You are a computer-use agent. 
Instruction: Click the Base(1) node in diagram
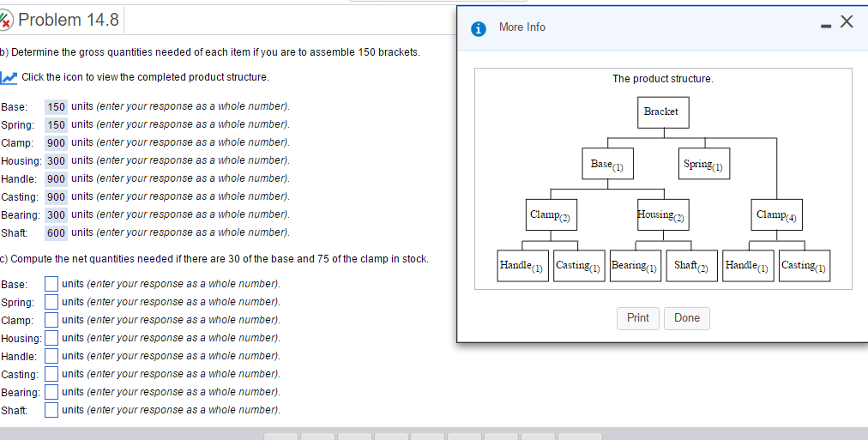[x=607, y=163]
